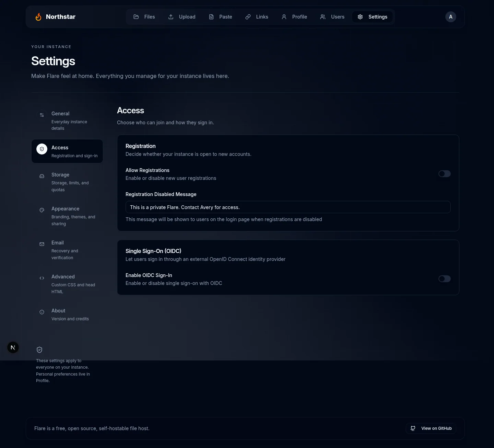
Task: Click the Northstar brand name
Action: (x=61, y=17)
